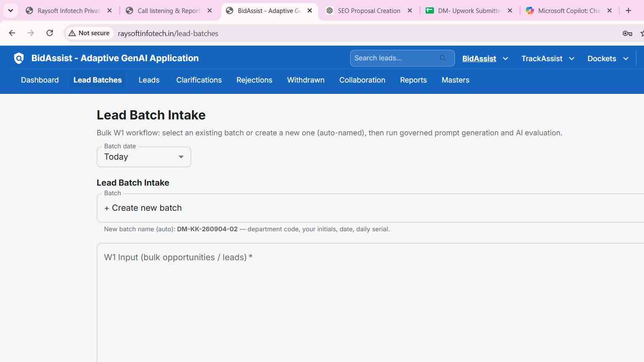
Task: Expand the Batch date dropdown
Action: point(144,157)
